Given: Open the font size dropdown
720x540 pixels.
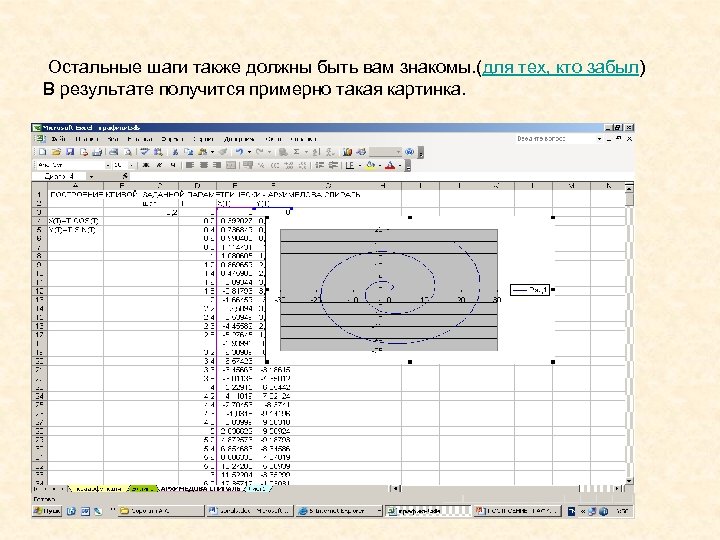Looking at the screenshot, I should 131,165.
